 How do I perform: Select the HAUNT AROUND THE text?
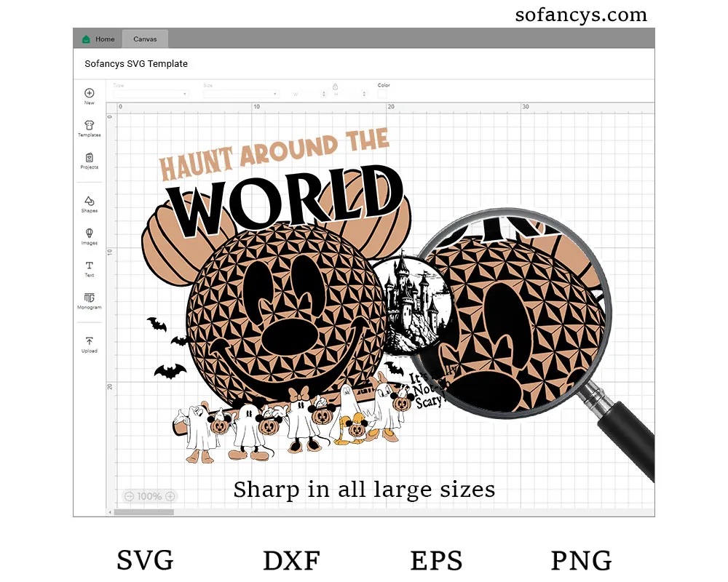[x=274, y=154]
